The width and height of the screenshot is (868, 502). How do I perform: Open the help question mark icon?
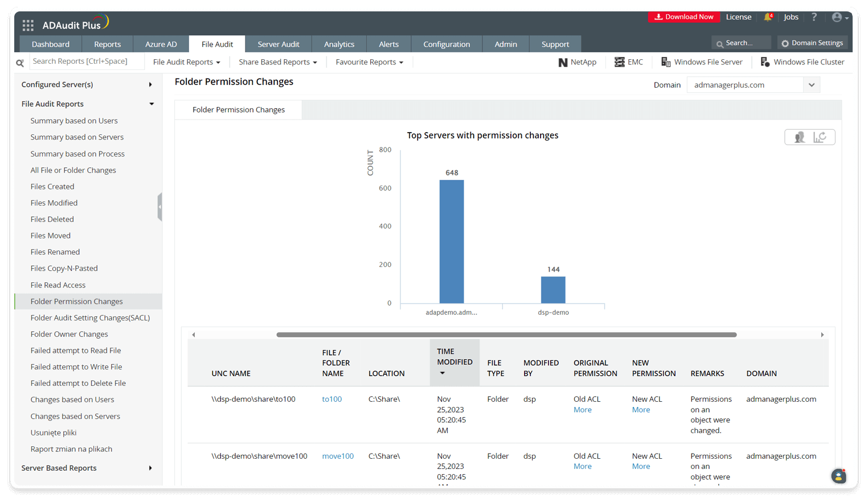814,17
